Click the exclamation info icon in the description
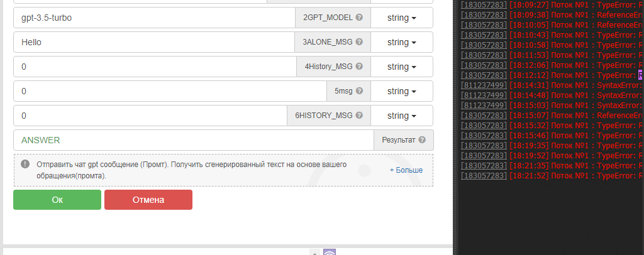This screenshot has width=644, height=255. pos(25,164)
